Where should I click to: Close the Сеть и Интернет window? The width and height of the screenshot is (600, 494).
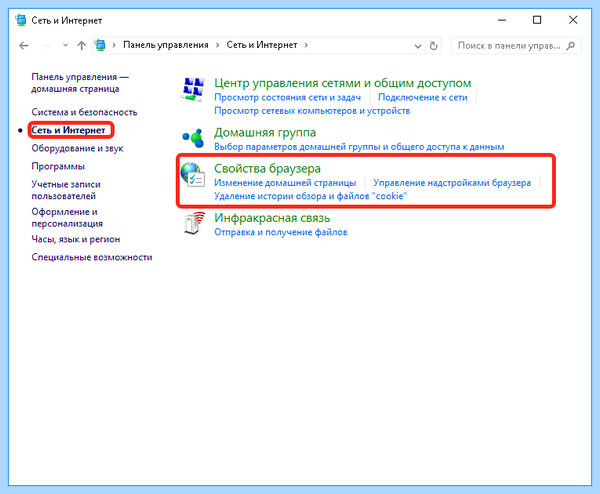tap(573, 20)
